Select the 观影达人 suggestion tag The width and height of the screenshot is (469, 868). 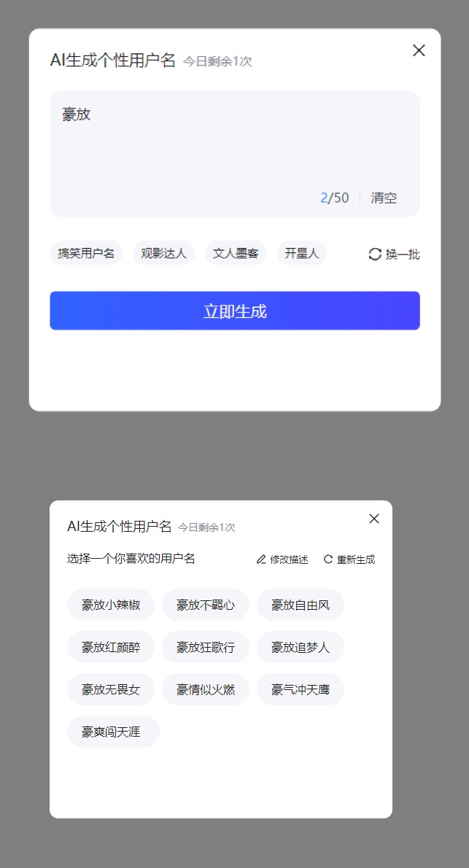click(x=164, y=253)
